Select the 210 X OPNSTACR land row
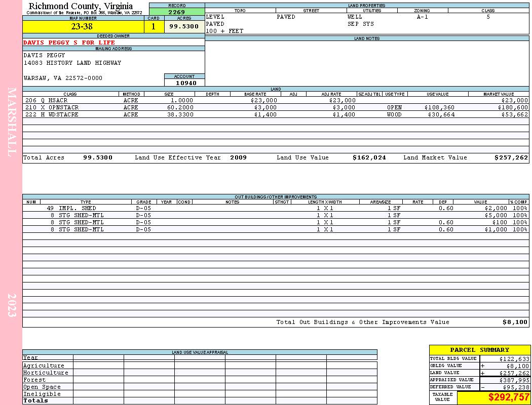The width and height of the screenshot is (532, 405). tap(276, 107)
